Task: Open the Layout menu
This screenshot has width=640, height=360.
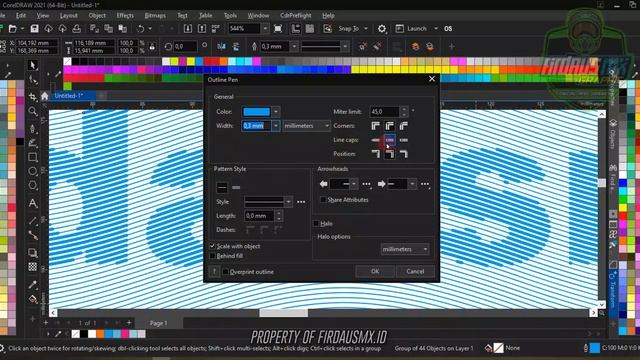Action: (x=69, y=16)
